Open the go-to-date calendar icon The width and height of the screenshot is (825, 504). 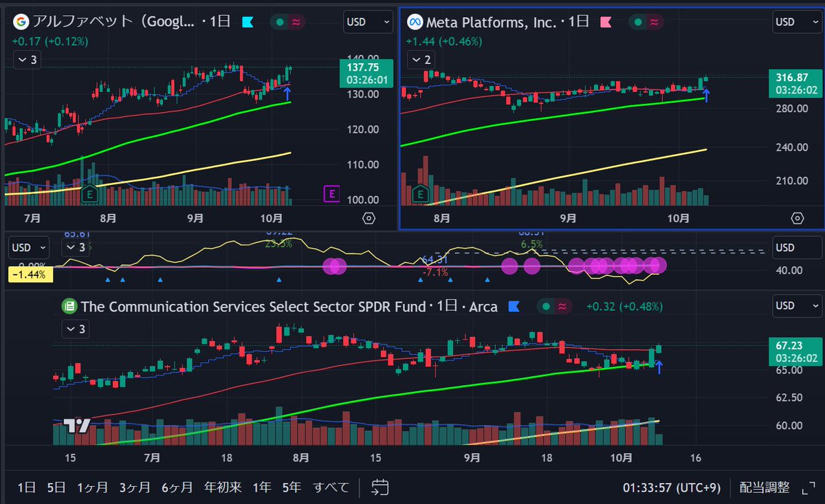pos(380,487)
